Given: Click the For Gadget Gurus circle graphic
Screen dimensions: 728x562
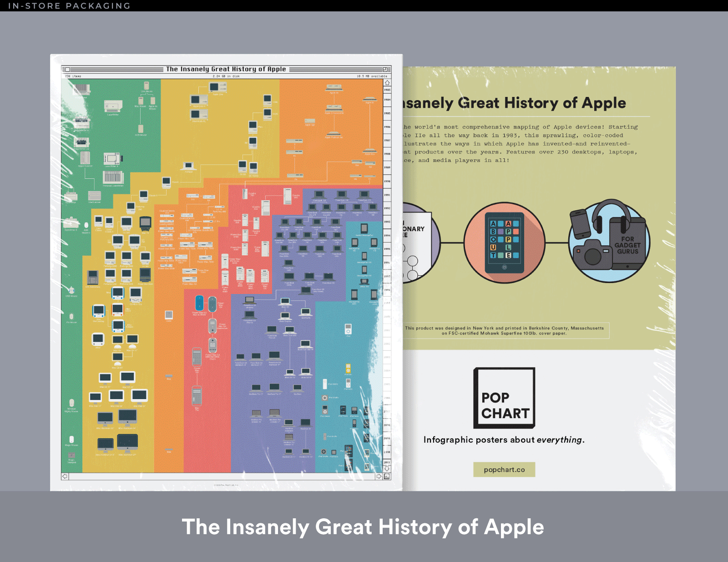Looking at the screenshot, I should [609, 241].
